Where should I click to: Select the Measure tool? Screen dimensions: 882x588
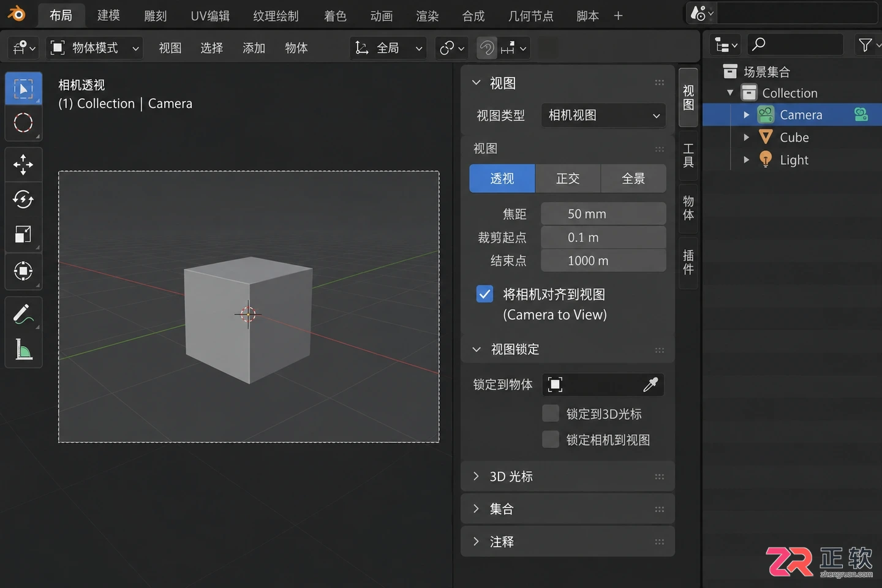[23, 350]
